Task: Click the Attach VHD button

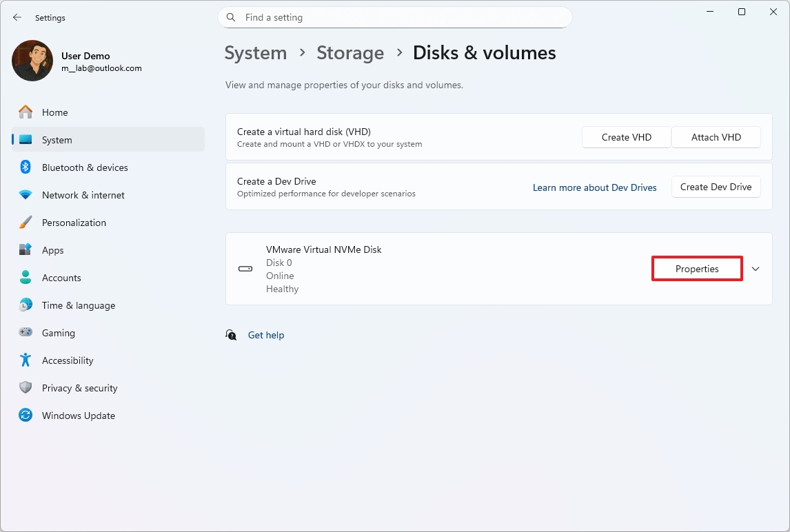Action: 716,137
